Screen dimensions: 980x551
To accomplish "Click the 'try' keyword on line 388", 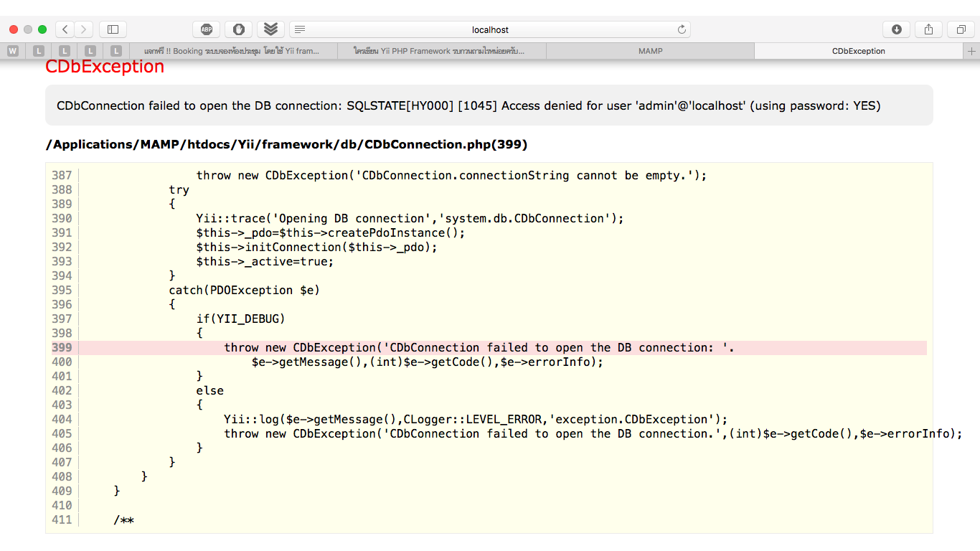I will [179, 189].
